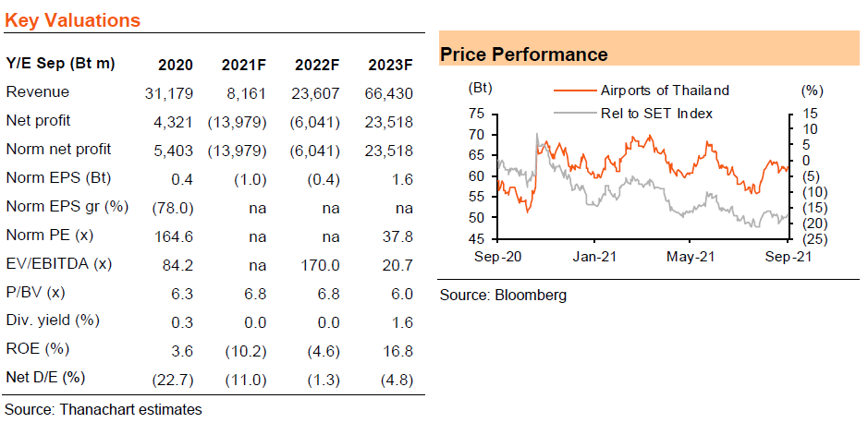Click the ROE (%) row label
The image size is (868, 423).
[33, 349]
